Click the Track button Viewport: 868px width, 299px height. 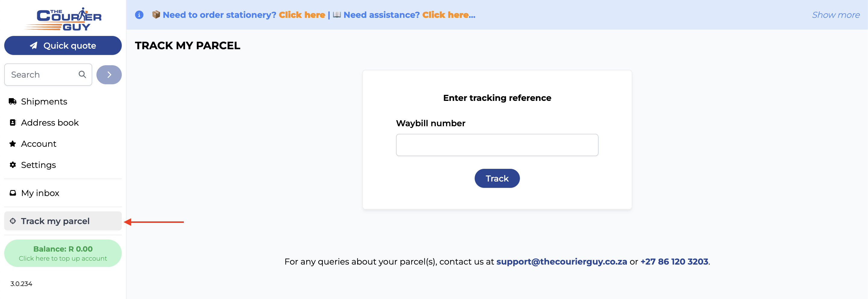[x=497, y=178]
